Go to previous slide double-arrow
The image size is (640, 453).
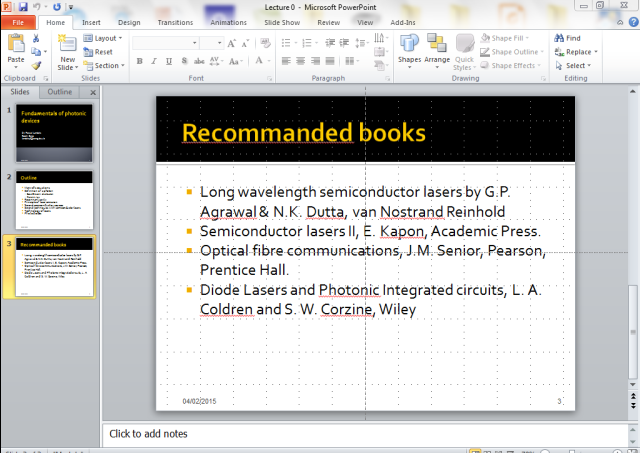(x=633, y=396)
